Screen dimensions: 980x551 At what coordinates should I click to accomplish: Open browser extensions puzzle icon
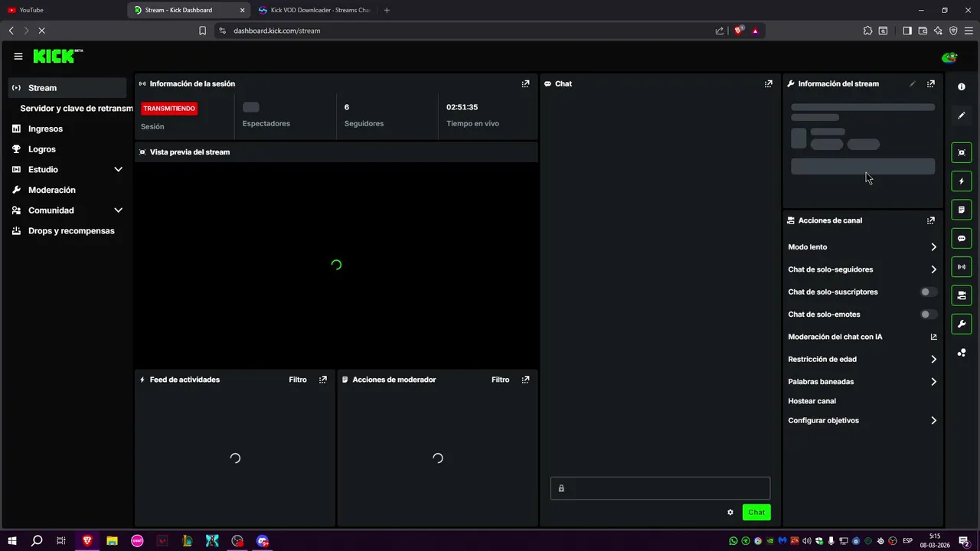click(x=867, y=31)
